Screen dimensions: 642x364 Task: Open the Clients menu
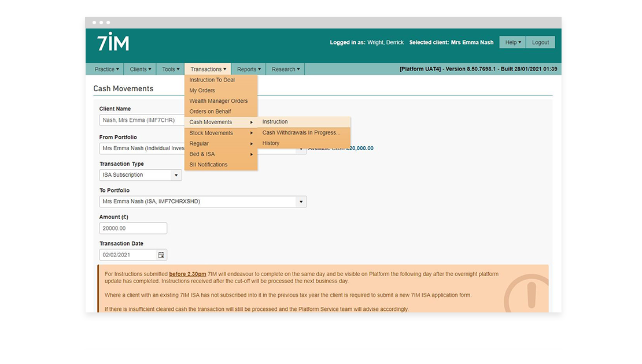click(x=141, y=69)
